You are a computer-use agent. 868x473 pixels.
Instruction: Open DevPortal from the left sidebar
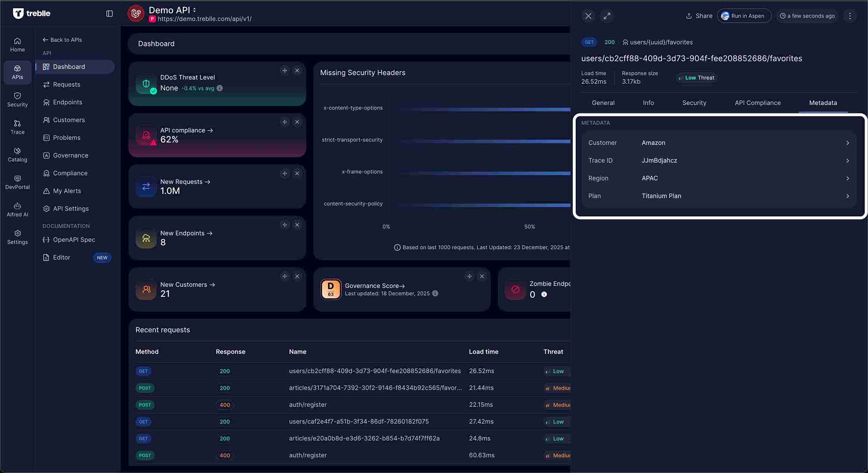pos(17,182)
